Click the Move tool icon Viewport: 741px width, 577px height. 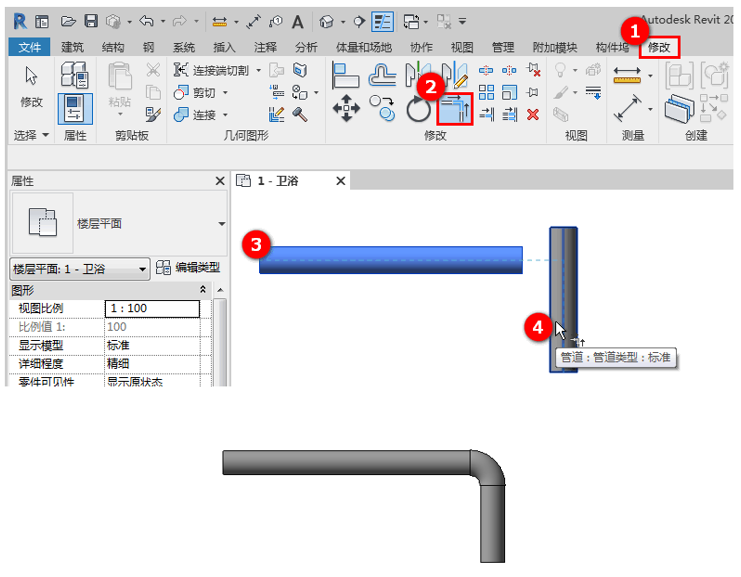[346, 108]
